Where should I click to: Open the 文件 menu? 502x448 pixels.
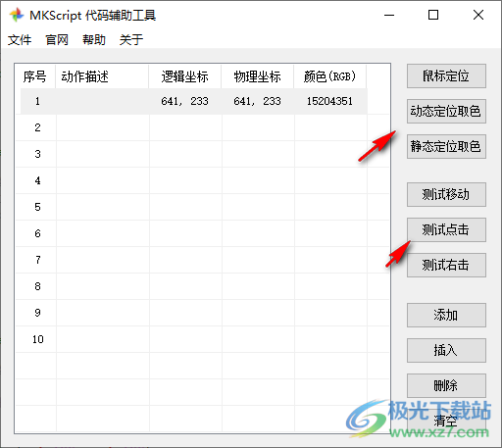[20, 40]
